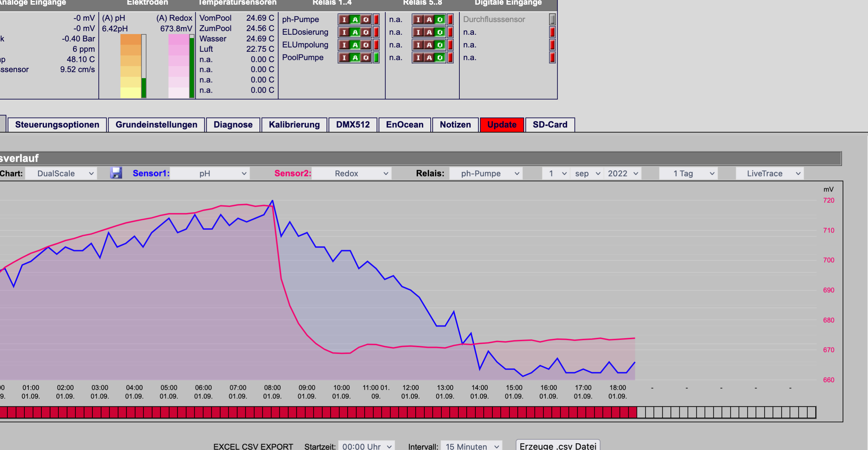Click the red status LED for ph-Pumpe
The width and height of the screenshot is (868, 450).
point(376,19)
